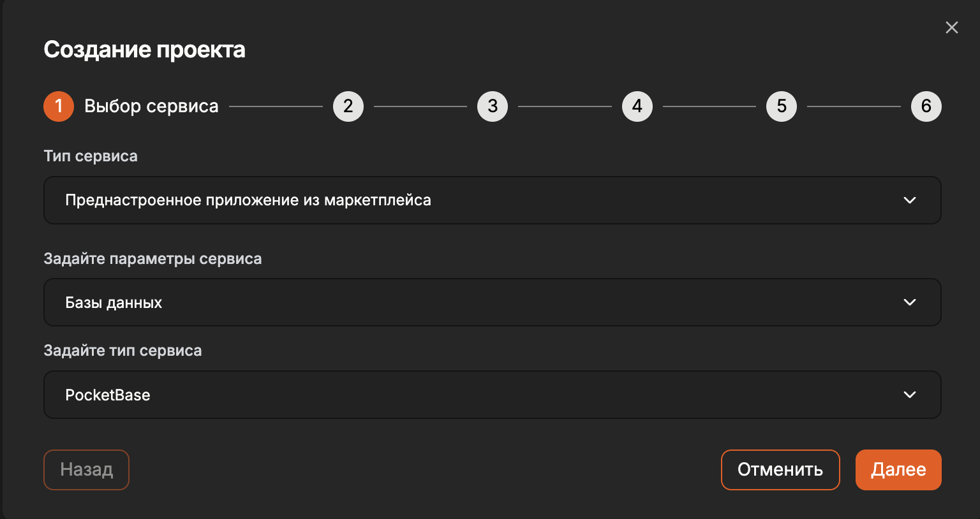The image size is (980, 519).
Task: Close the project creation dialog
Action: (951, 27)
